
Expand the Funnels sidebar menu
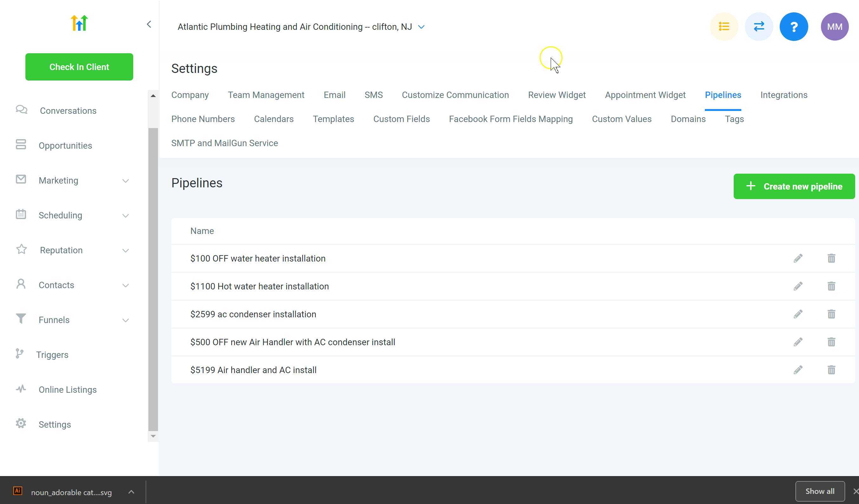point(125,320)
